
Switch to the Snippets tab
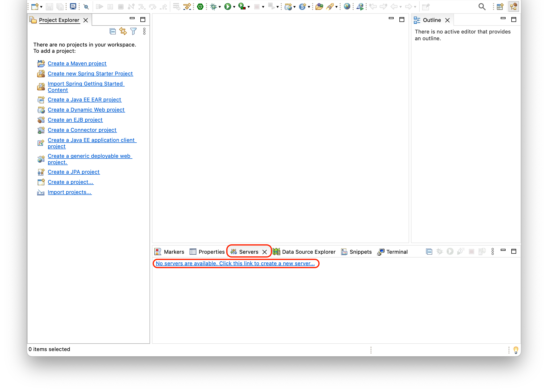pyautogui.click(x=356, y=252)
